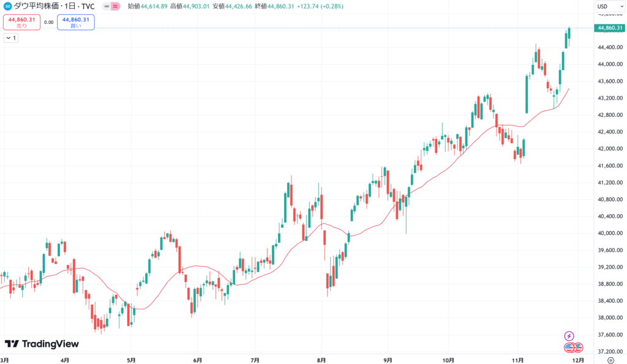Click the 40,000.00 price scale label

pyautogui.click(x=609, y=233)
